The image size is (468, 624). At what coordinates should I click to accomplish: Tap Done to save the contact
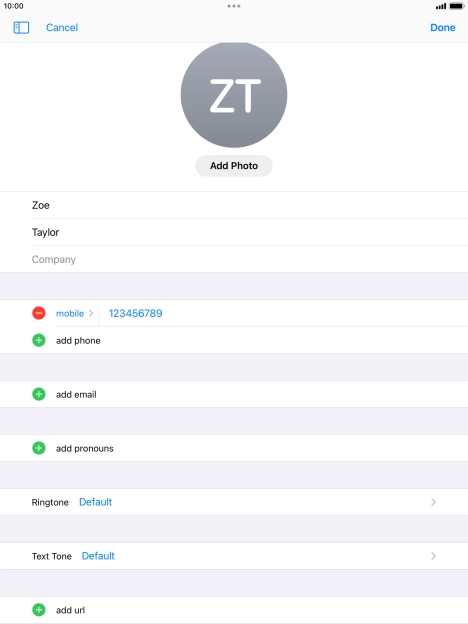click(x=443, y=27)
